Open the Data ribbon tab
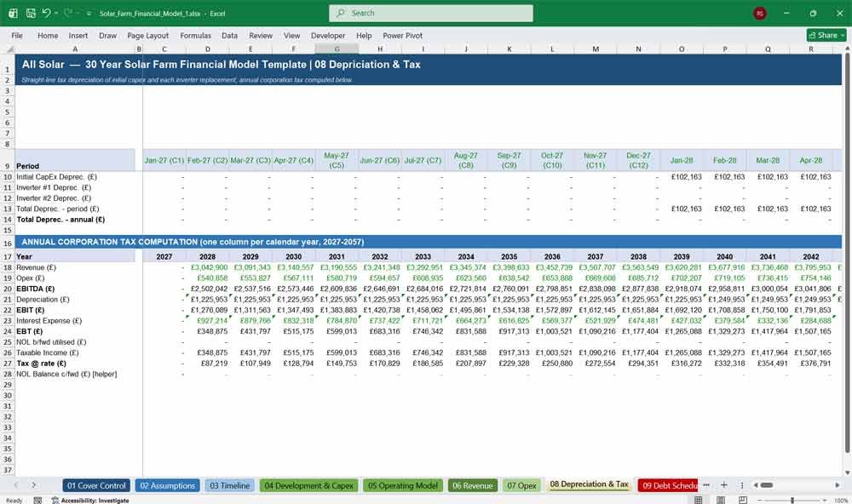 point(229,35)
